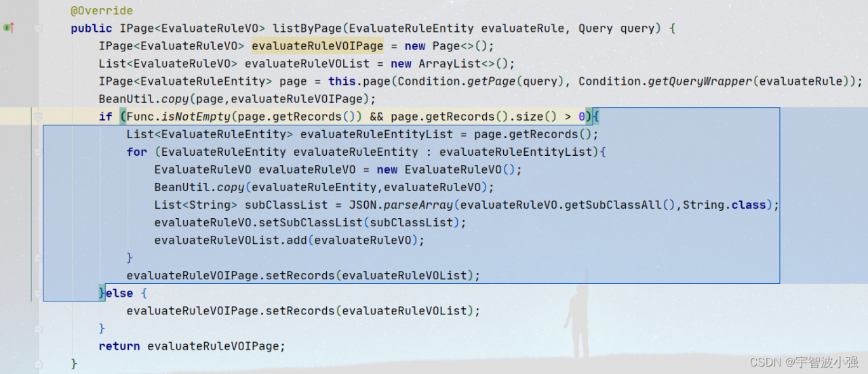
Task: Click the 'for' keyword of the loop
Action: (136, 152)
